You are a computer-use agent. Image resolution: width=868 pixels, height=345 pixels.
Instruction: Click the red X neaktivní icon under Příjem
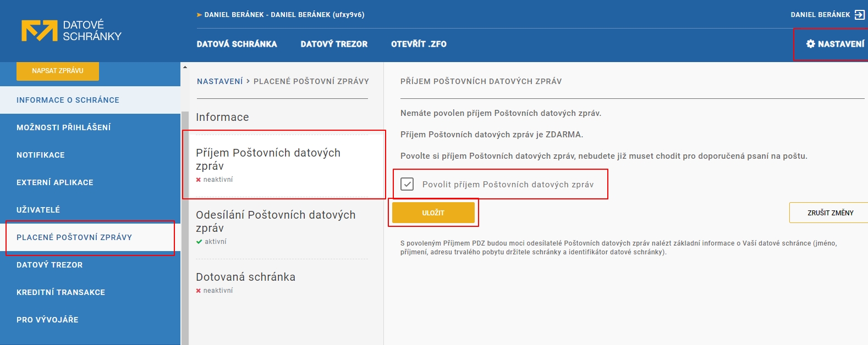[199, 180]
